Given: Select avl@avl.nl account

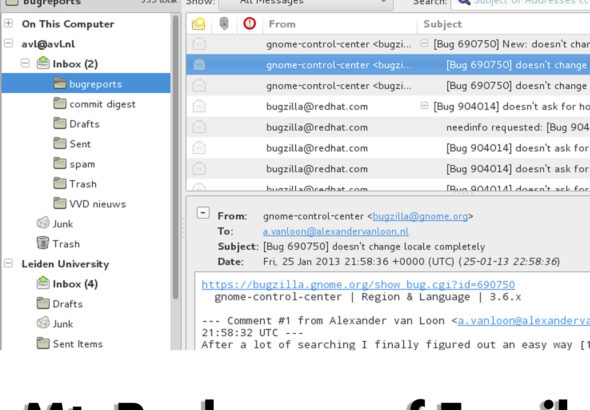Looking at the screenshot, I should pos(48,44).
